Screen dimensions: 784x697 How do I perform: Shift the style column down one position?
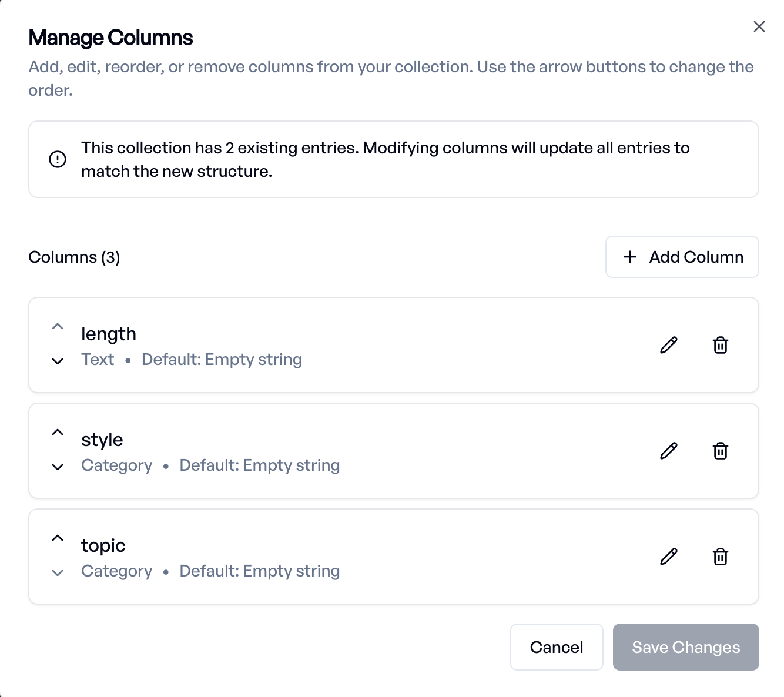click(58, 467)
